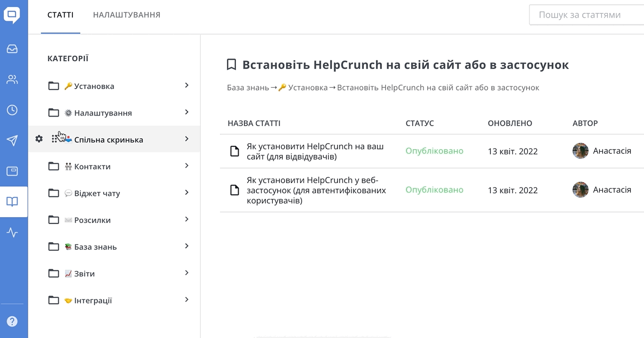
Task: Expand the Інтеграції category chevron
Action: 186,300
